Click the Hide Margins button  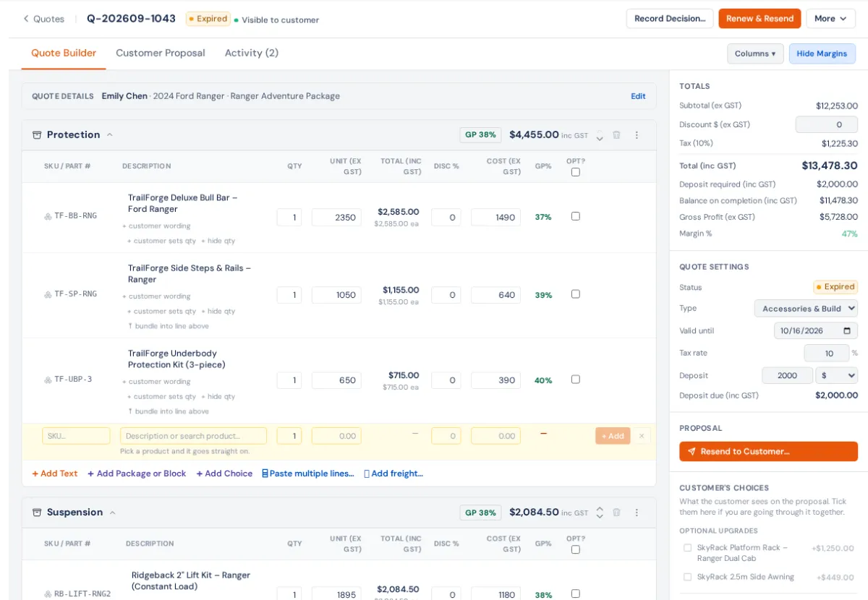(822, 53)
